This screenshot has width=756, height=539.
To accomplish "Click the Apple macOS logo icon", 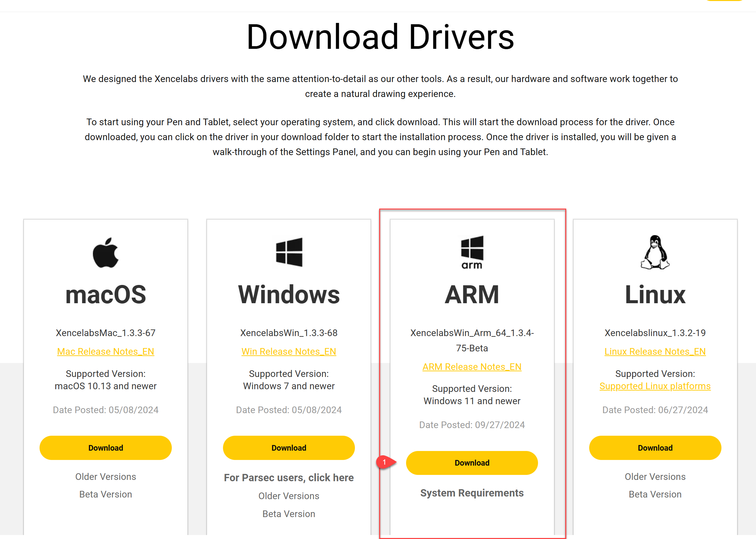I will click(x=106, y=253).
